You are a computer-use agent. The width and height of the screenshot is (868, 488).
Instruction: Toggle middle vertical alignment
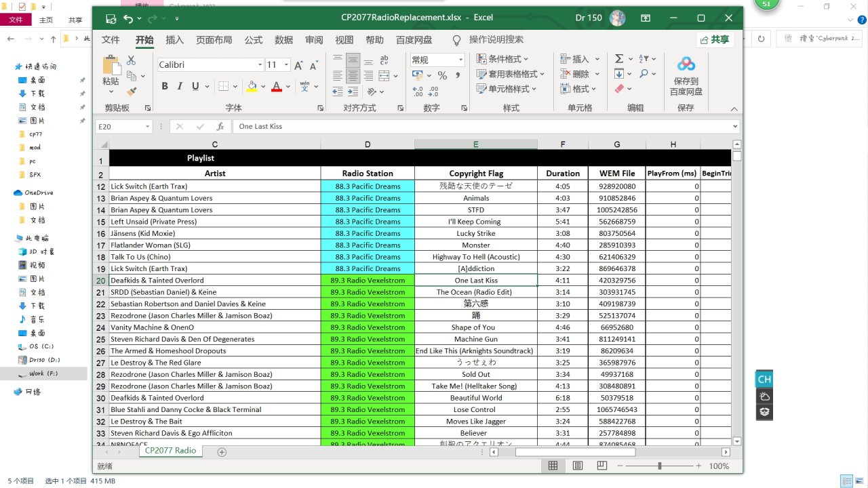pyautogui.click(x=352, y=60)
